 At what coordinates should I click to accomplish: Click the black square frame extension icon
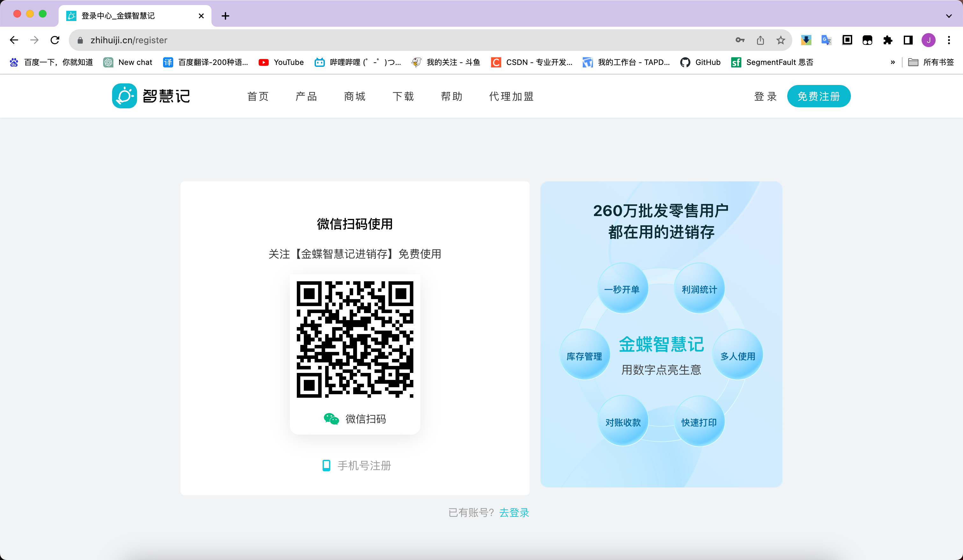pos(847,40)
